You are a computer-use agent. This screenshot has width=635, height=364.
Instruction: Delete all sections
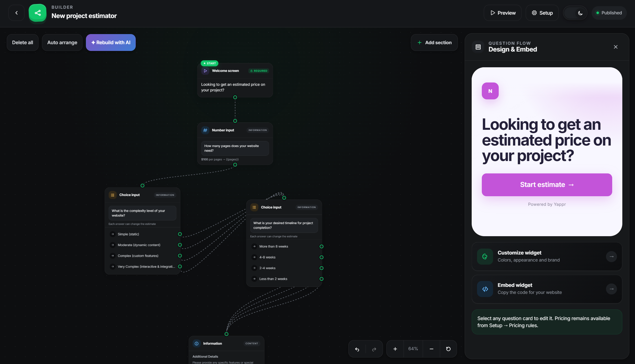coord(23,43)
